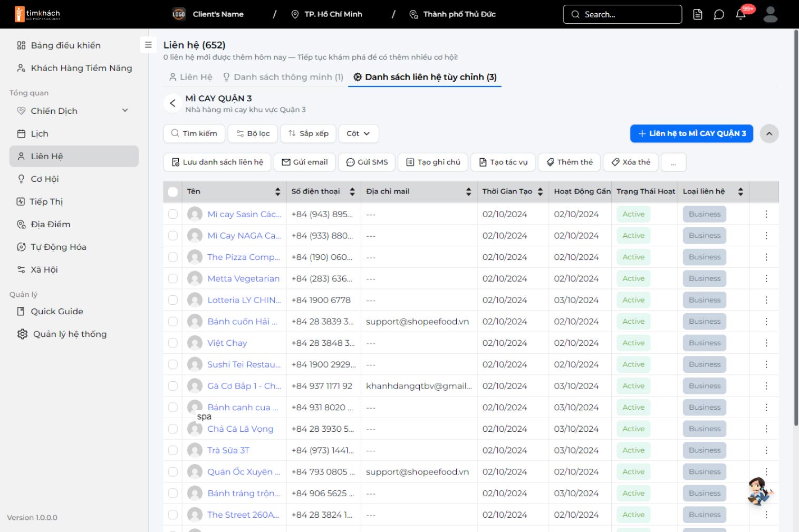Click the timkhách logo

(x=37, y=14)
